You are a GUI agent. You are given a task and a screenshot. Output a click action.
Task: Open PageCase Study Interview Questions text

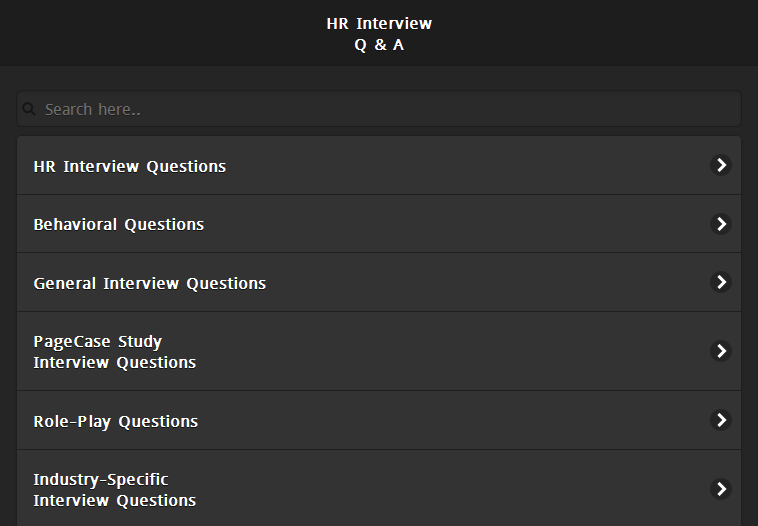tap(115, 352)
